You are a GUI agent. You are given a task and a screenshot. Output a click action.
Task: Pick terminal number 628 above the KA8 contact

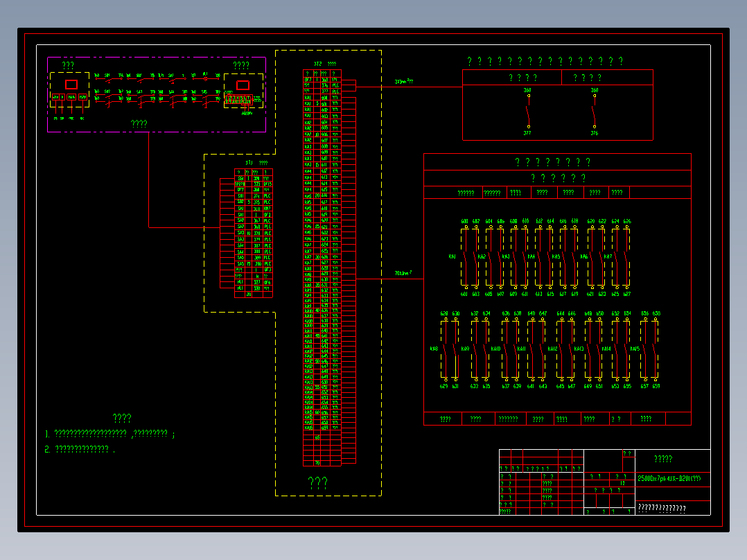click(444, 313)
